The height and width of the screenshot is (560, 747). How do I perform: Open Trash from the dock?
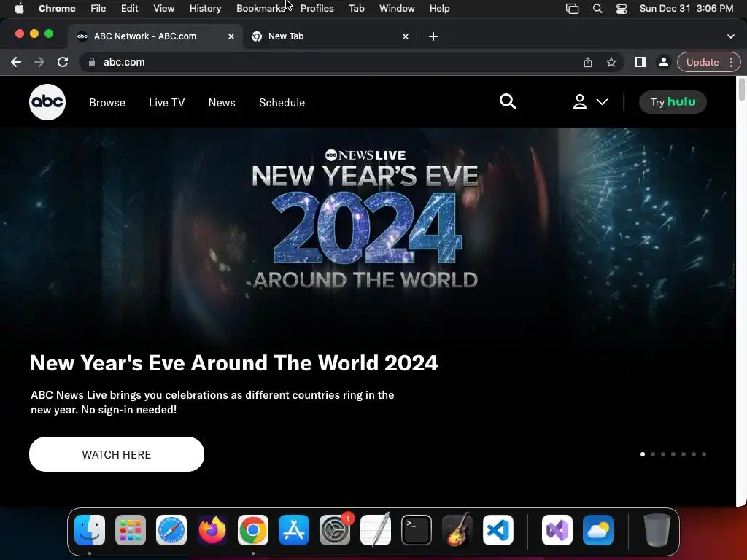click(657, 529)
